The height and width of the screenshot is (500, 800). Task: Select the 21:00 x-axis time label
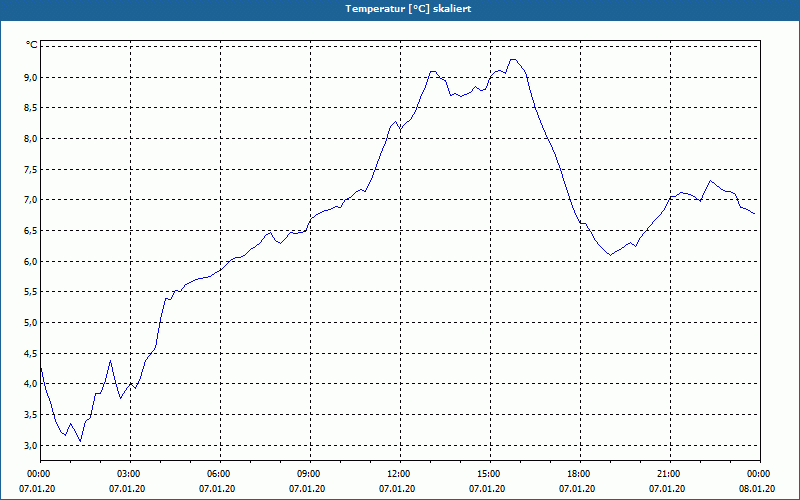point(670,474)
